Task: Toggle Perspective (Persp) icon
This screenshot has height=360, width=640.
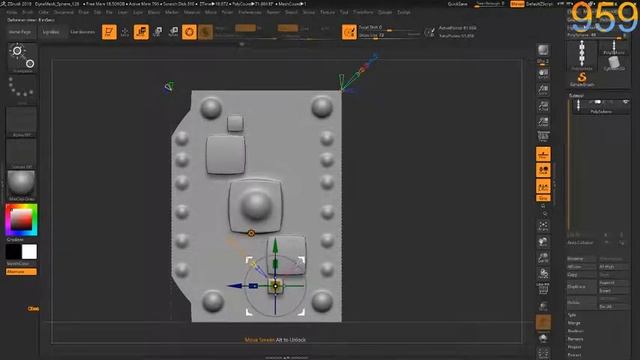Action: click(x=543, y=137)
